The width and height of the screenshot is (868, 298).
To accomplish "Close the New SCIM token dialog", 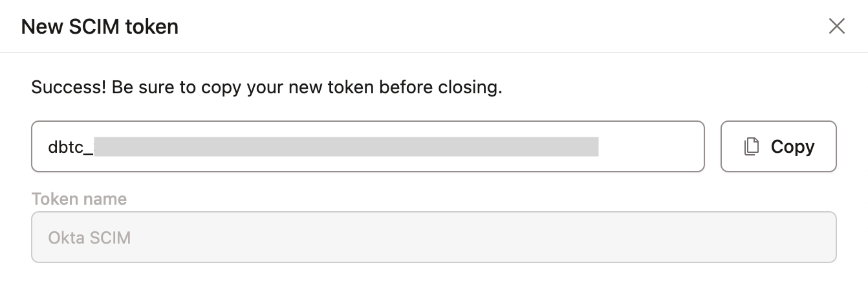I will click(837, 27).
